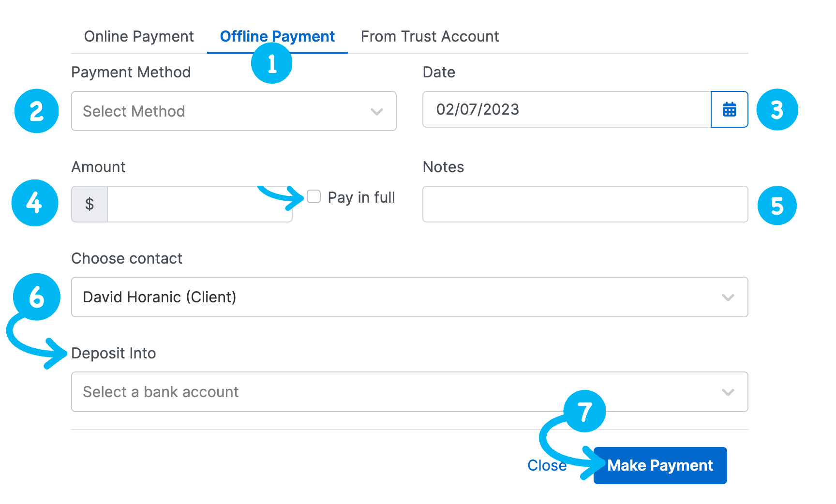Expand the Choose contact dropdown
This screenshot has width=836, height=504.
pos(409,297)
